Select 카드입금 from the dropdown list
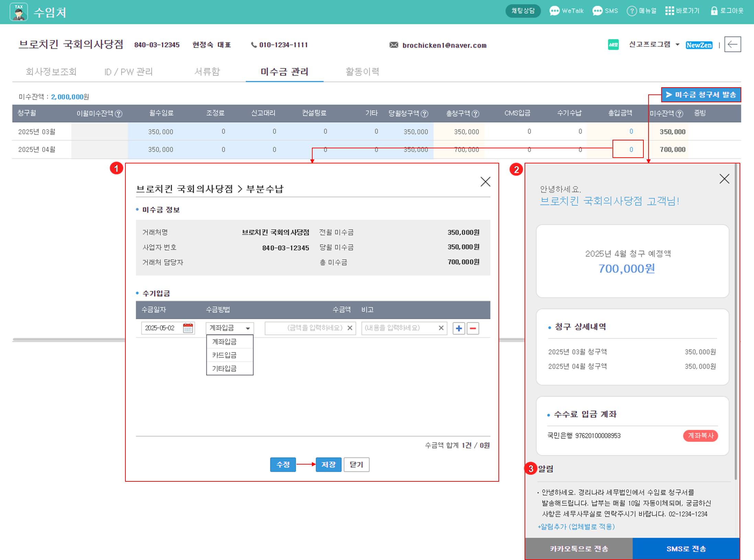754x560 pixels. tap(225, 355)
